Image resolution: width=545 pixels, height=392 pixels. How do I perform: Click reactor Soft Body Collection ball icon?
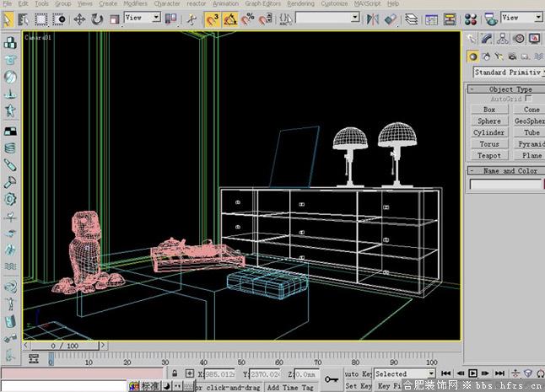10,77
